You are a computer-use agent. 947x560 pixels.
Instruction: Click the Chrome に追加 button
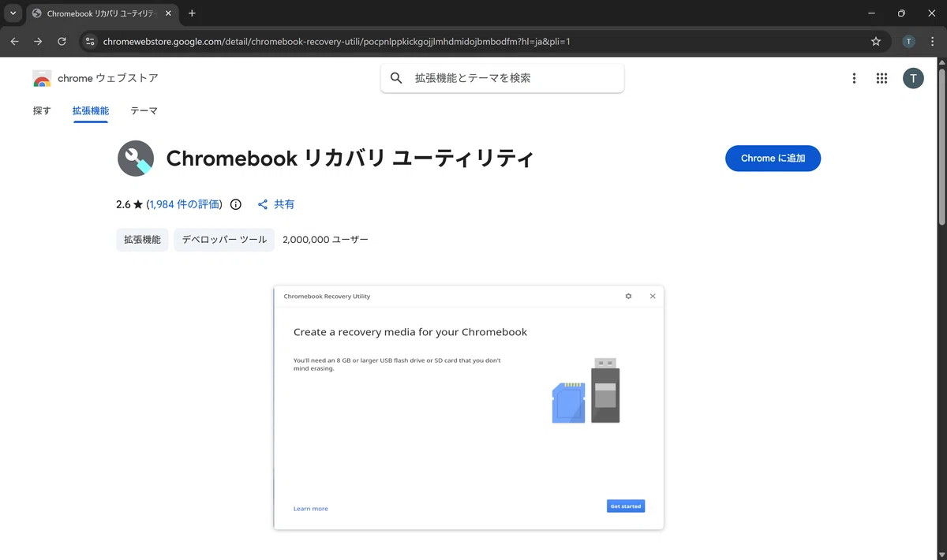tap(773, 159)
